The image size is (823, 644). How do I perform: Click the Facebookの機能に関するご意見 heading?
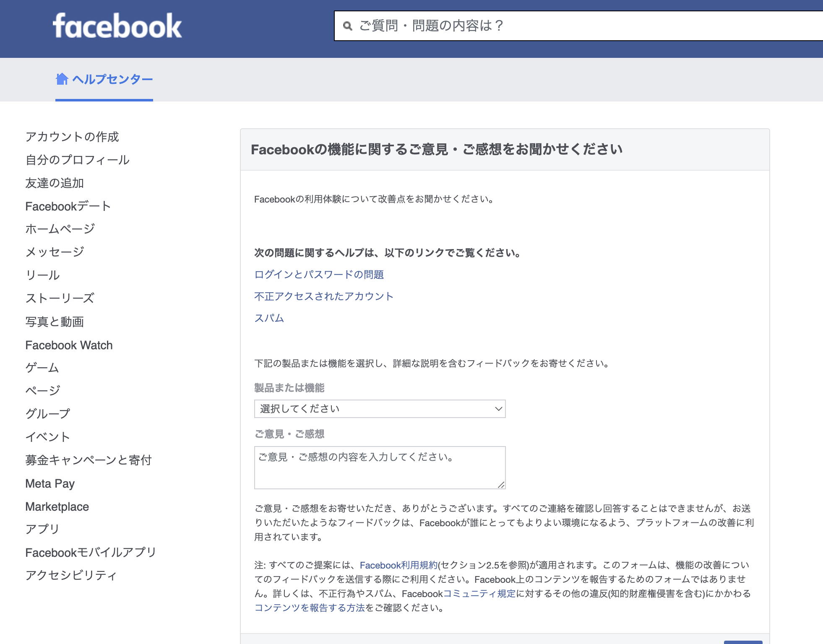click(x=436, y=149)
